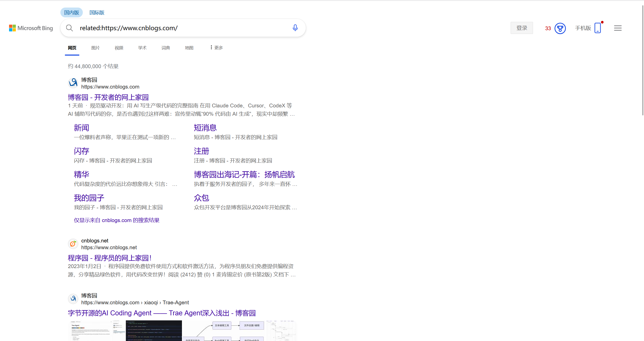This screenshot has height=341, width=644.
Task: Click the 登录 sign-in button
Action: pos(521,28)
